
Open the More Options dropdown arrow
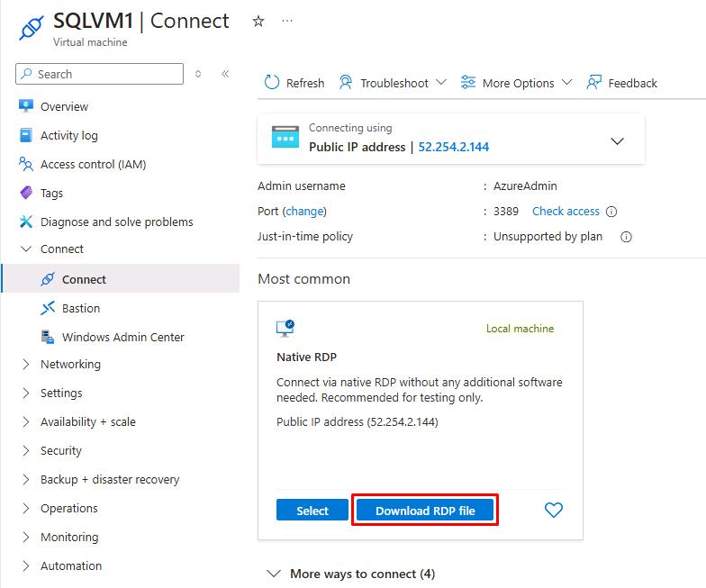click(x=567, y=83)
